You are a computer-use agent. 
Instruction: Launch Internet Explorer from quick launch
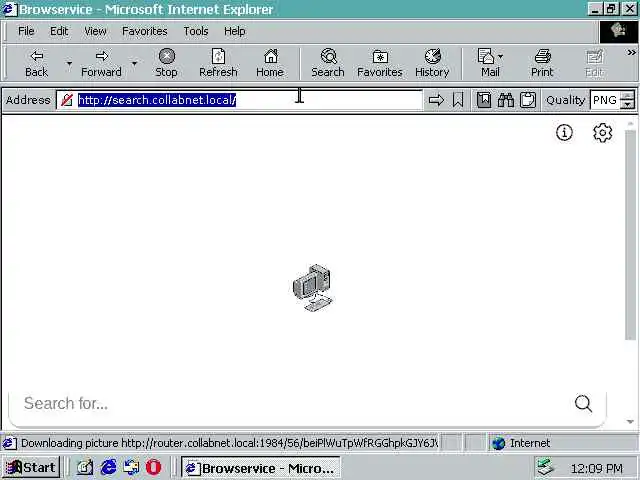pyautogui.click(x=108, y=467)
